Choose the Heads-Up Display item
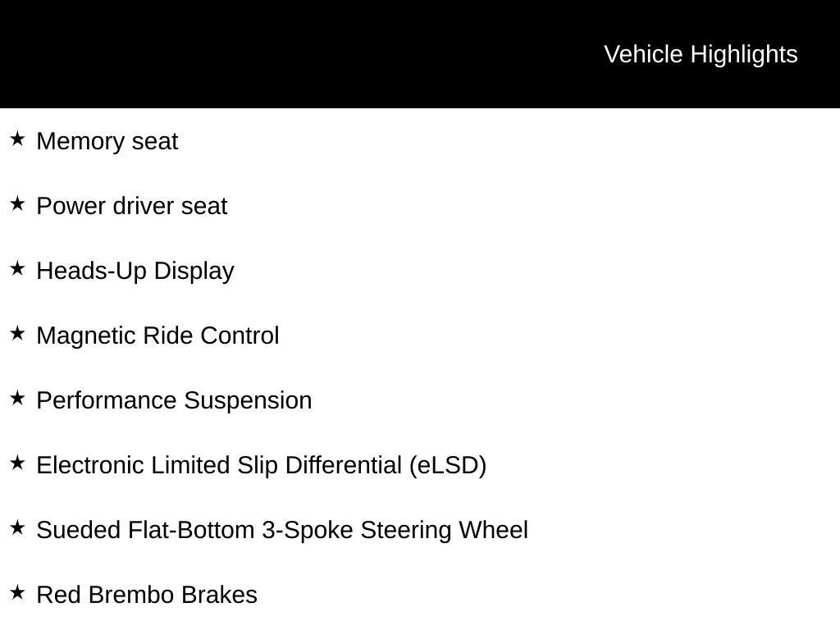This screenshot has width=840, height=630. tap(135, 272)
